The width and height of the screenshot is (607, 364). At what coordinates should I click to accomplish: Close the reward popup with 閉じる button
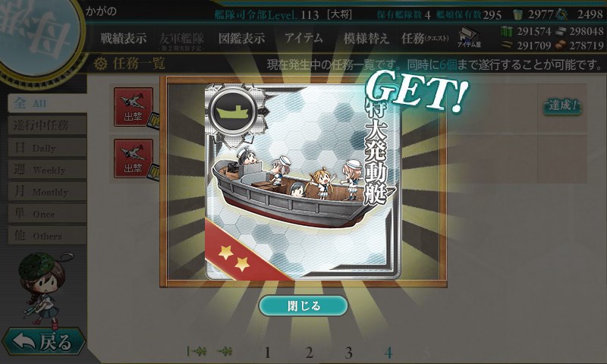[x=303, y=306]
